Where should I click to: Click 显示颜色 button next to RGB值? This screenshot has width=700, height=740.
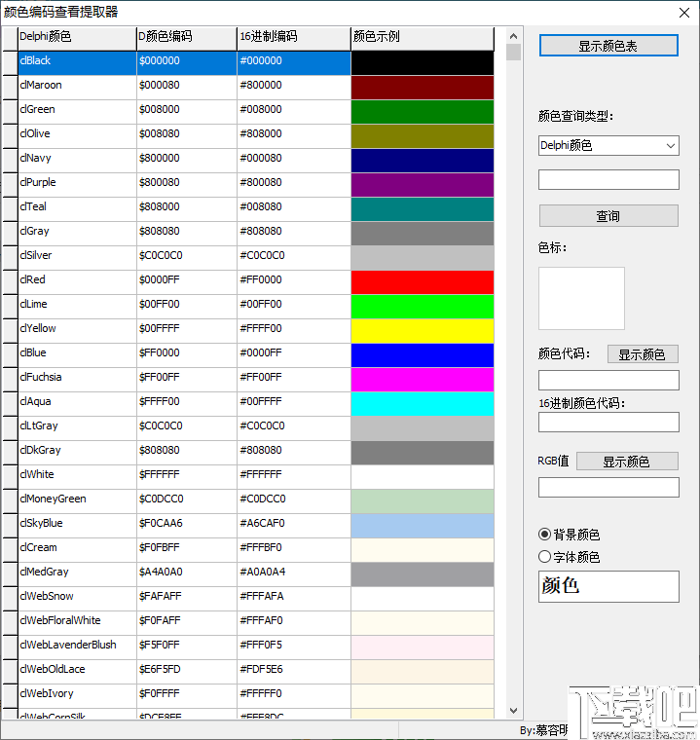(627, 462)
